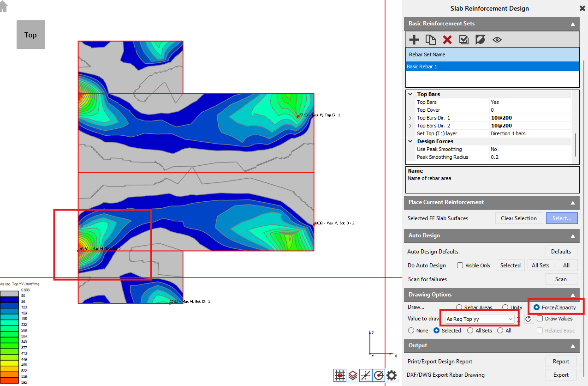Click refresh icon next to value dropdown

click(529, 319)
